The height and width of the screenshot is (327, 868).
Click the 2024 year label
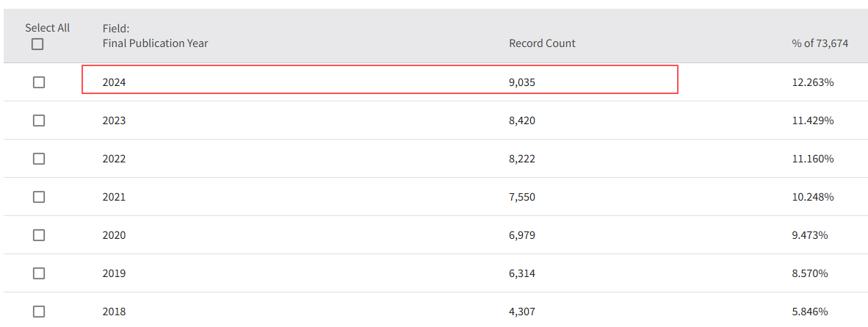point(114,83)
